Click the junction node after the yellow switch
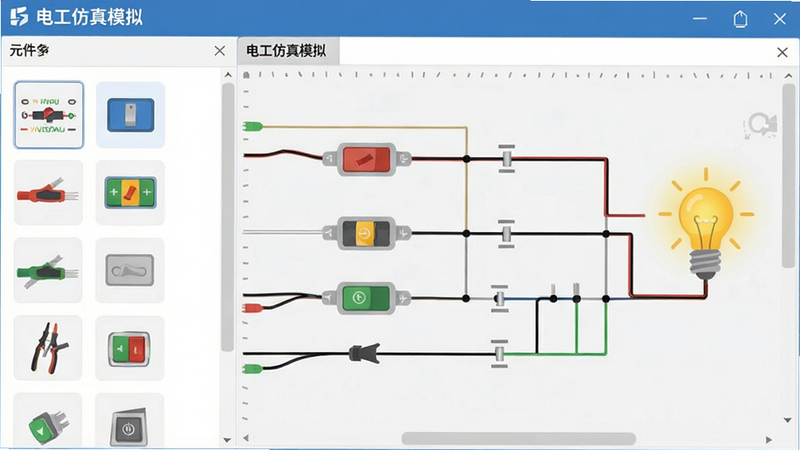Viewport: 800px width, 450px height. 466,233
